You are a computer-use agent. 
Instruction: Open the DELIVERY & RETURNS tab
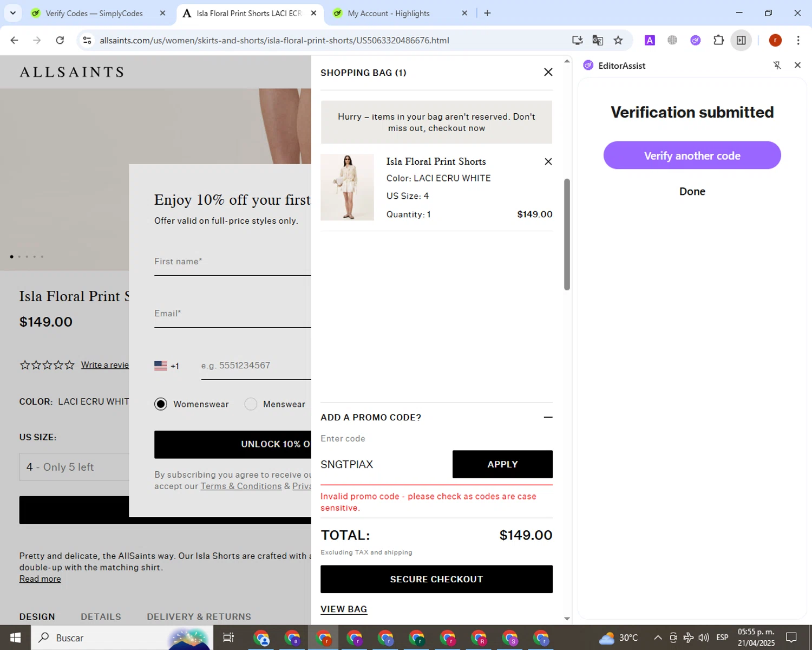(199, 616)
